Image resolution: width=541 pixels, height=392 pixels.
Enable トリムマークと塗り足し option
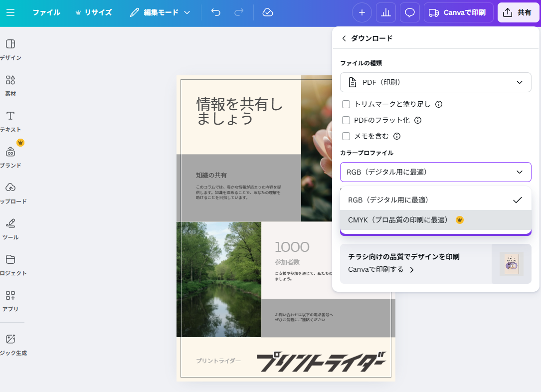click(x=346, y=104)
